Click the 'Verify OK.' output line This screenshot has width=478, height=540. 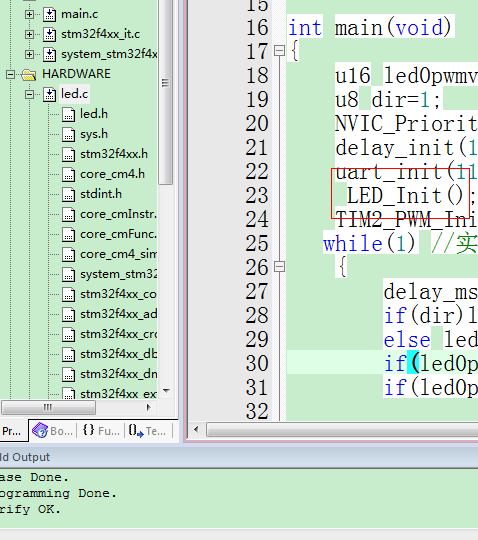31,509
